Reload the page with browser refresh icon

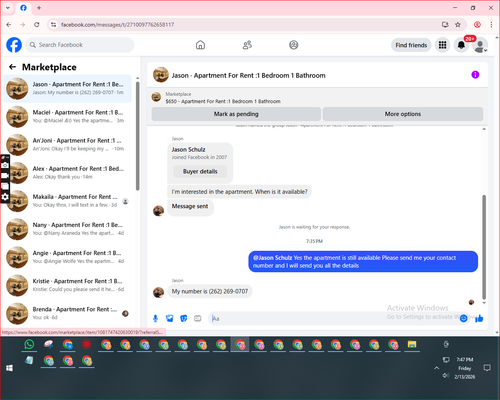click(37, 24)
